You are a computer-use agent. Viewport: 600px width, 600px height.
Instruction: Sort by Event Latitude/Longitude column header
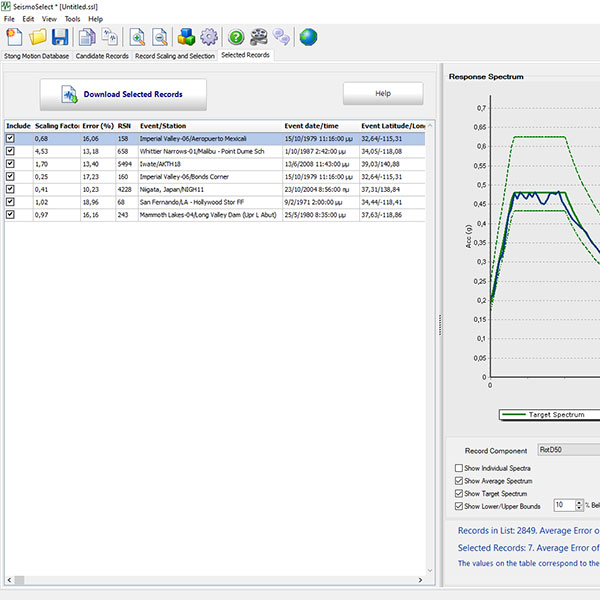[392, 126]
